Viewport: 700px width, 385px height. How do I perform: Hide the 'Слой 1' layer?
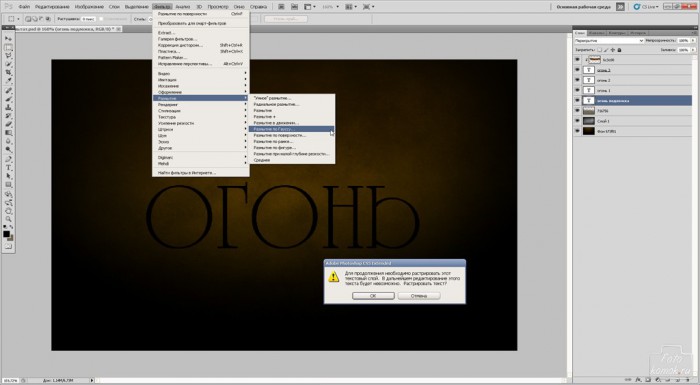coord(577,121)
